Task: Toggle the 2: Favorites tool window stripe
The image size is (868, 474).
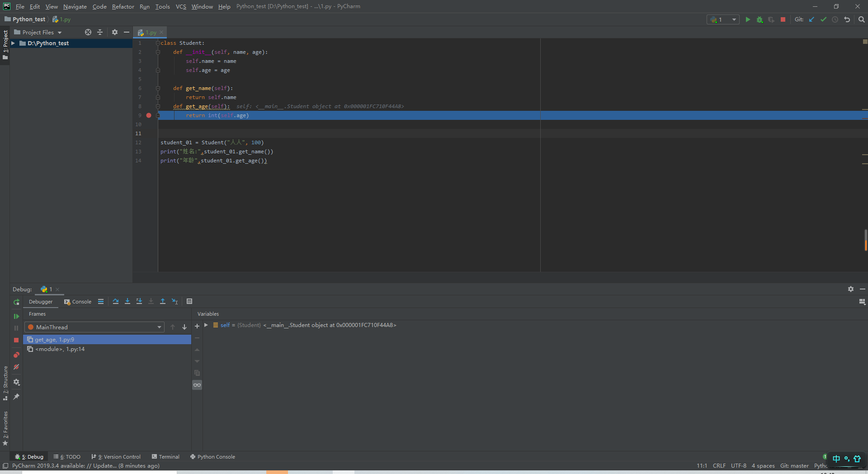Action: pos(5,428)
